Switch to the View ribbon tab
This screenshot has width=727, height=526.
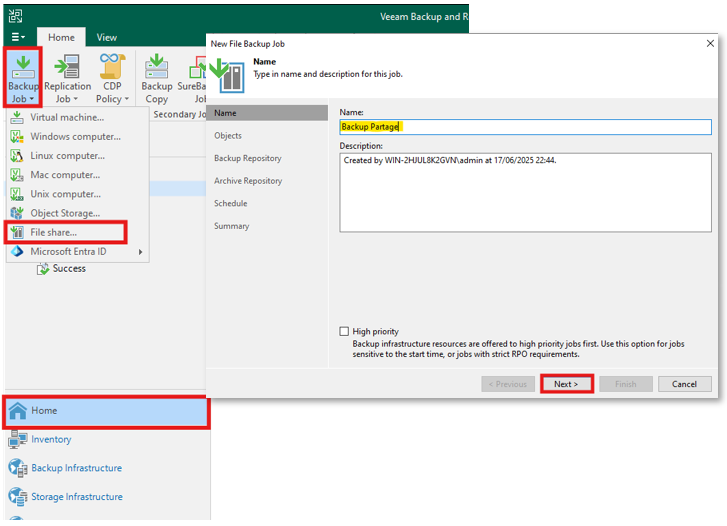pos(106,37)
